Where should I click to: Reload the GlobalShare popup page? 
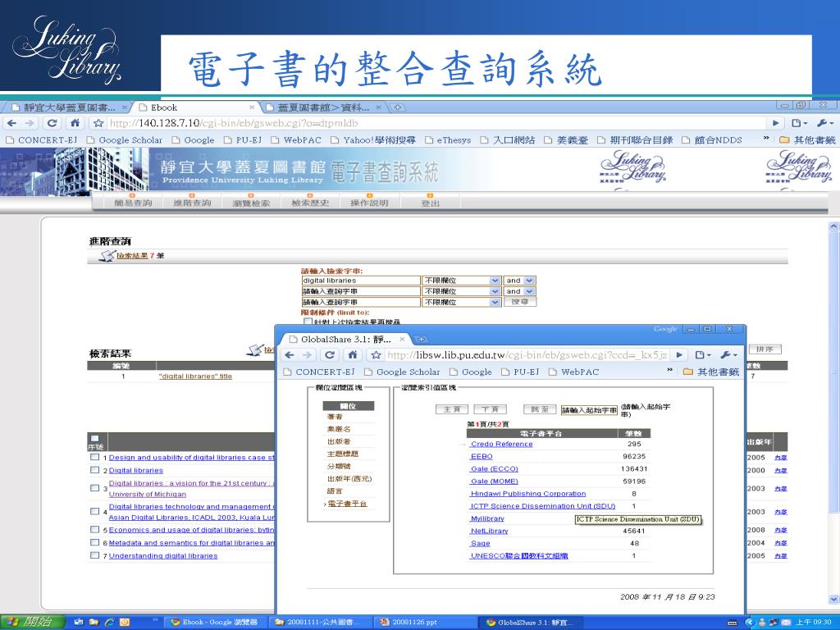pos(330,354)
